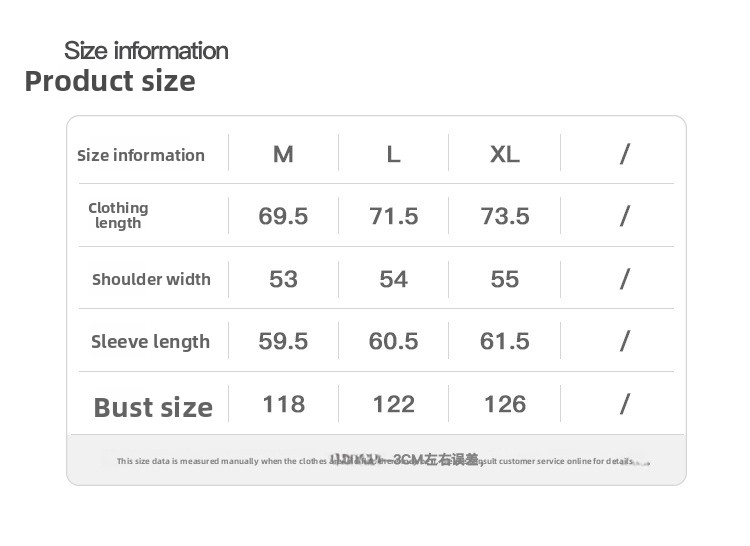
Task: Select the 59.5 sleeve length cell
Action: point(283,341)
